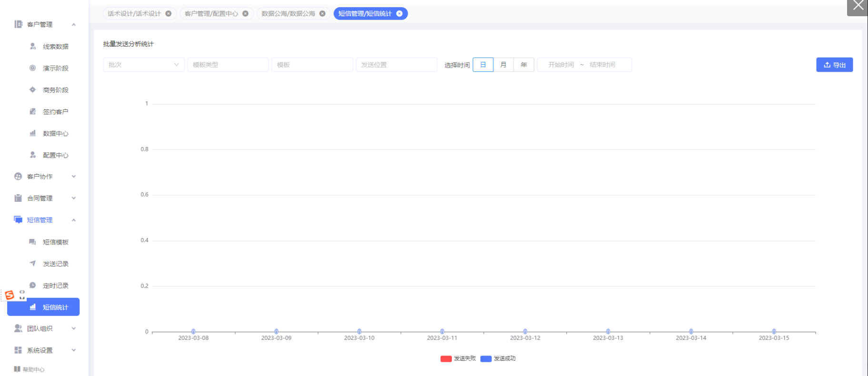Switch time granularity to 月

503,65
